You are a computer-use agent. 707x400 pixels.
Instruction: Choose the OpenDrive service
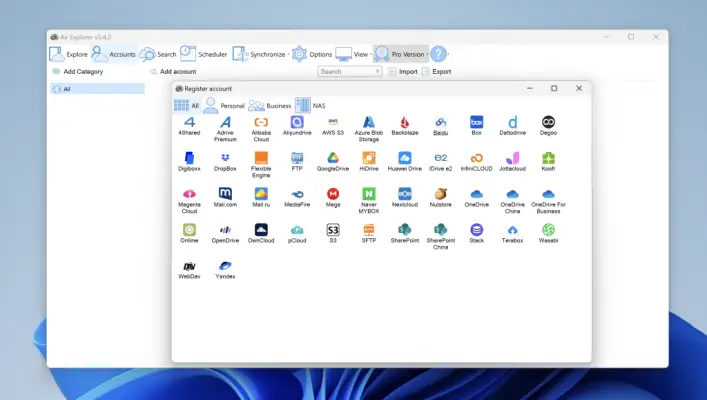click(x=225, y=234)
